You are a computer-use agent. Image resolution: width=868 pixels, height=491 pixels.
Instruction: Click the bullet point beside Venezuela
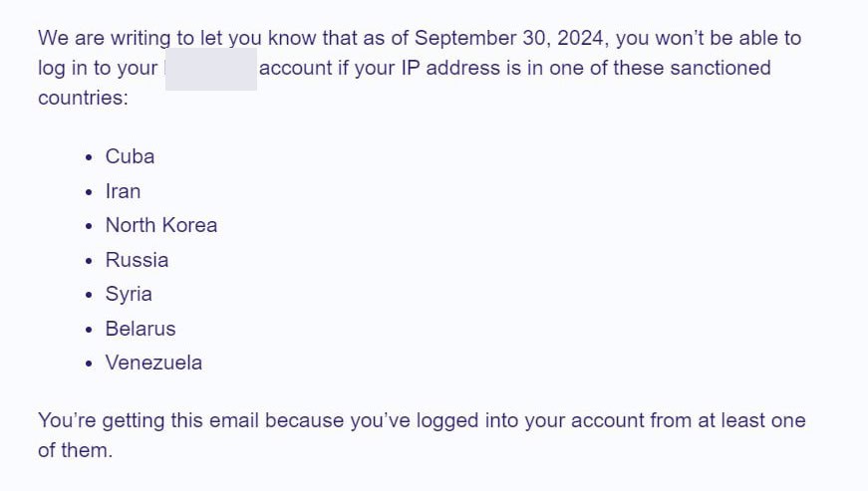(89, 364)
